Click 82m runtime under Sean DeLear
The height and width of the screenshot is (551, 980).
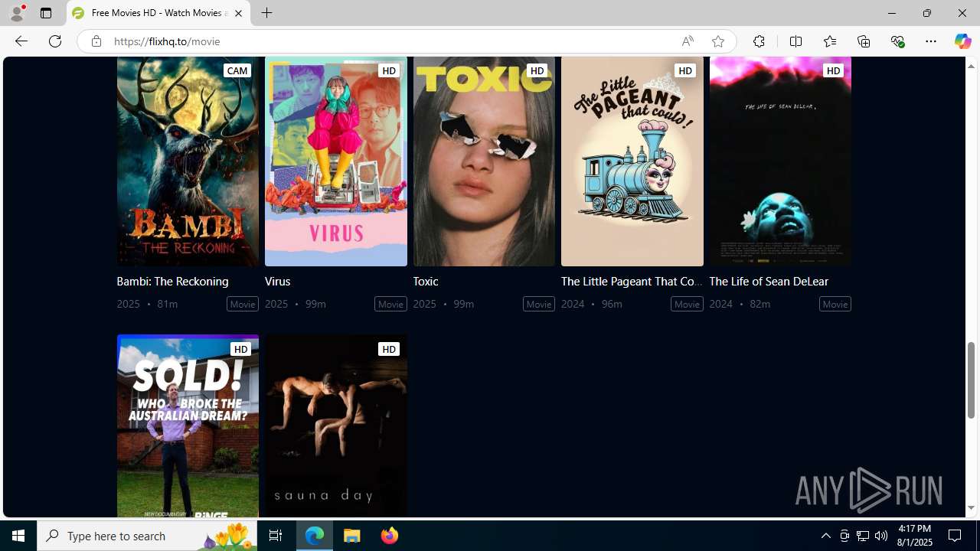tap(759, 304)
